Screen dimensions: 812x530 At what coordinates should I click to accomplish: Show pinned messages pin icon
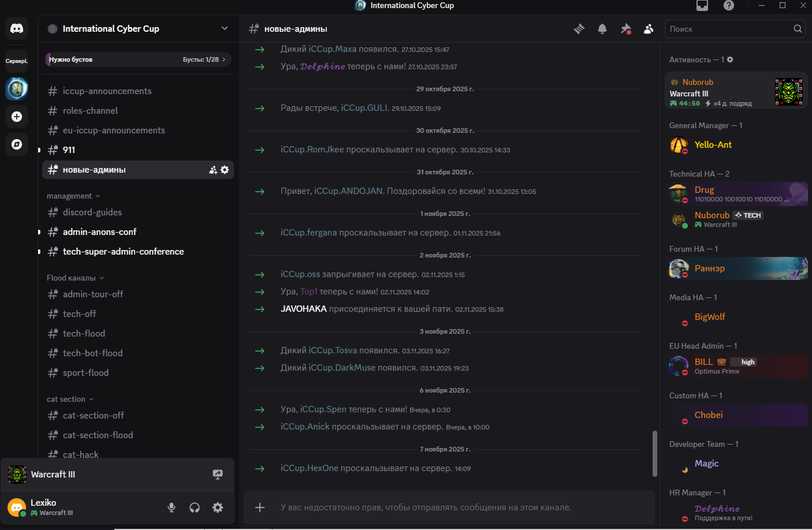point(625,29)
